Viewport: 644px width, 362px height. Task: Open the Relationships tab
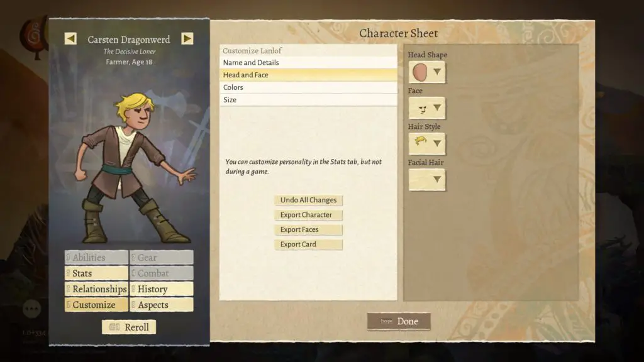point(96,289)
